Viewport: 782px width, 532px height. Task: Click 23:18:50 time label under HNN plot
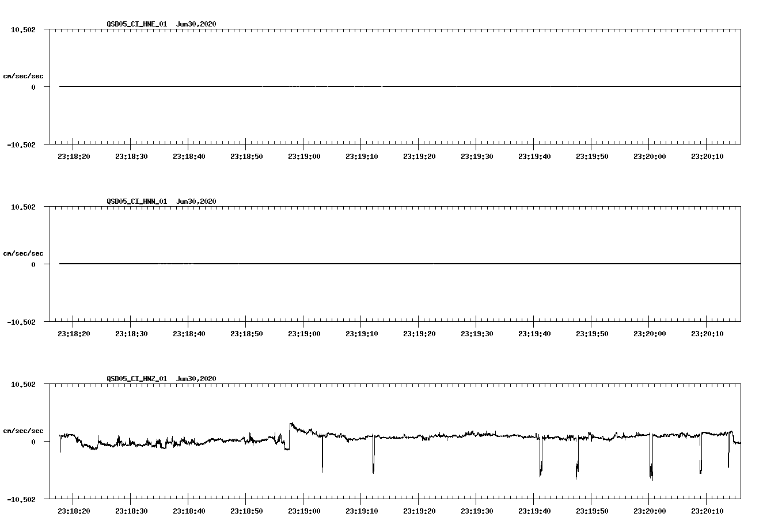point(246,334)
